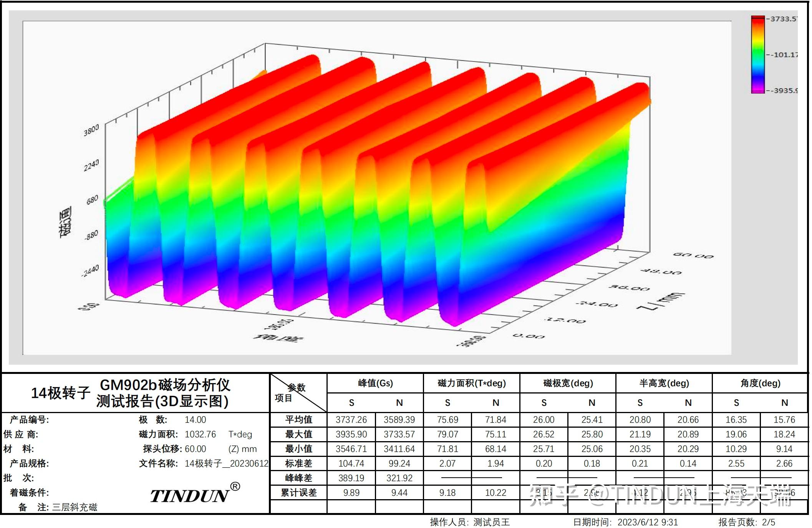Click the 60.00 tick on Z axis
This screenshot has width=812, height=528.
tap(693, 256)
